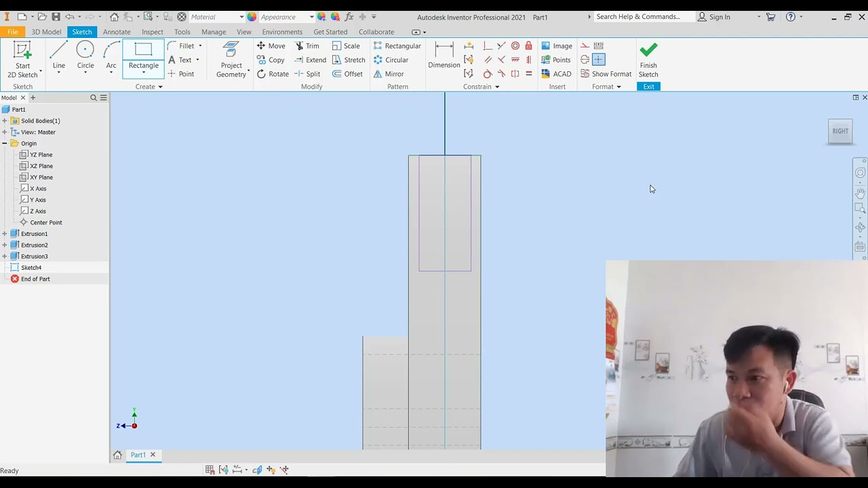Click the Search Help & Commands field
This screenshot has height=488, width=868.
(x=643, y=16)
